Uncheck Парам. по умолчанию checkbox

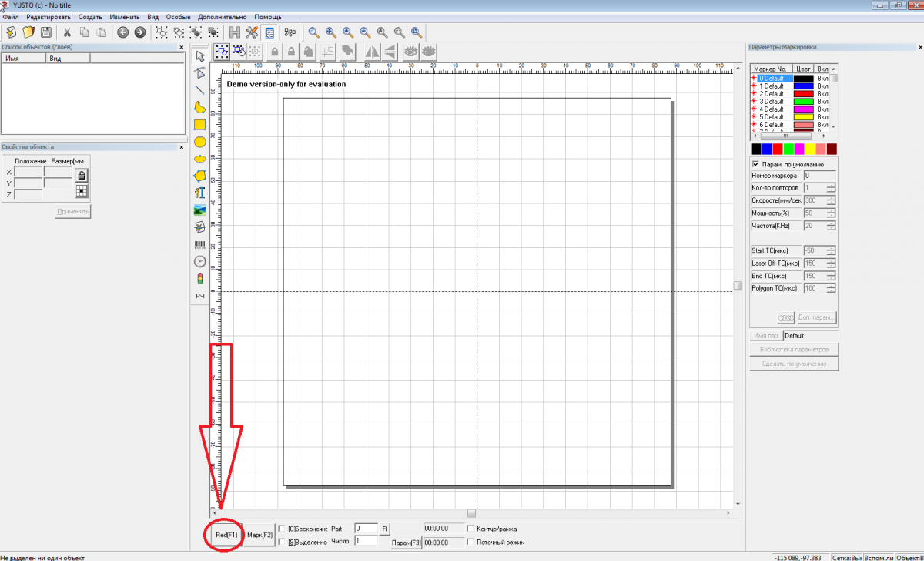(755, 164)
